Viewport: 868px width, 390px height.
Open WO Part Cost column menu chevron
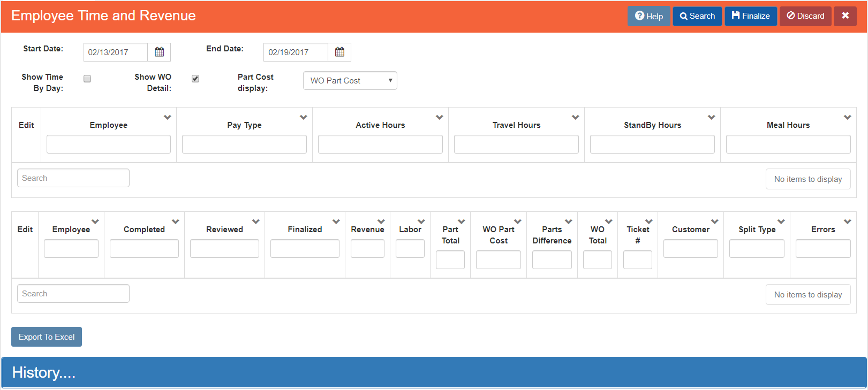coord(518,221)
